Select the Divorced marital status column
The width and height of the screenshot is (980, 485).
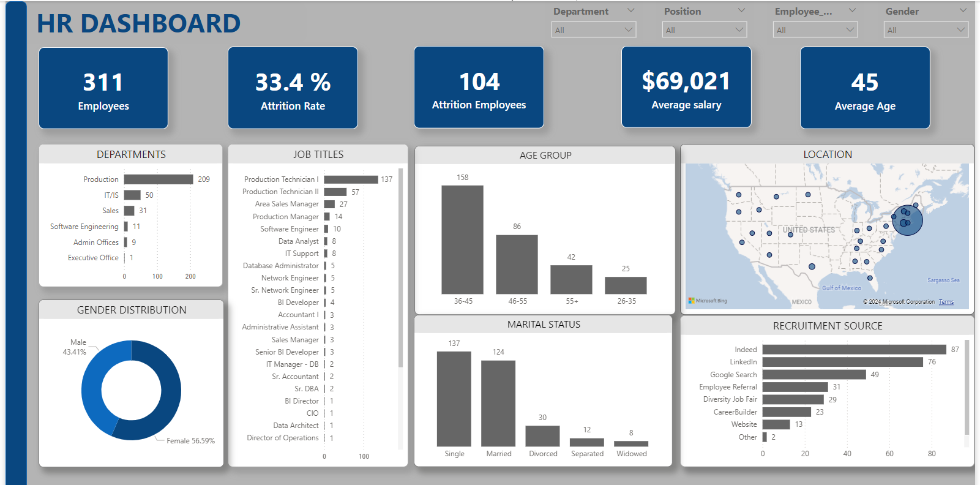click(x=542, y=436)
